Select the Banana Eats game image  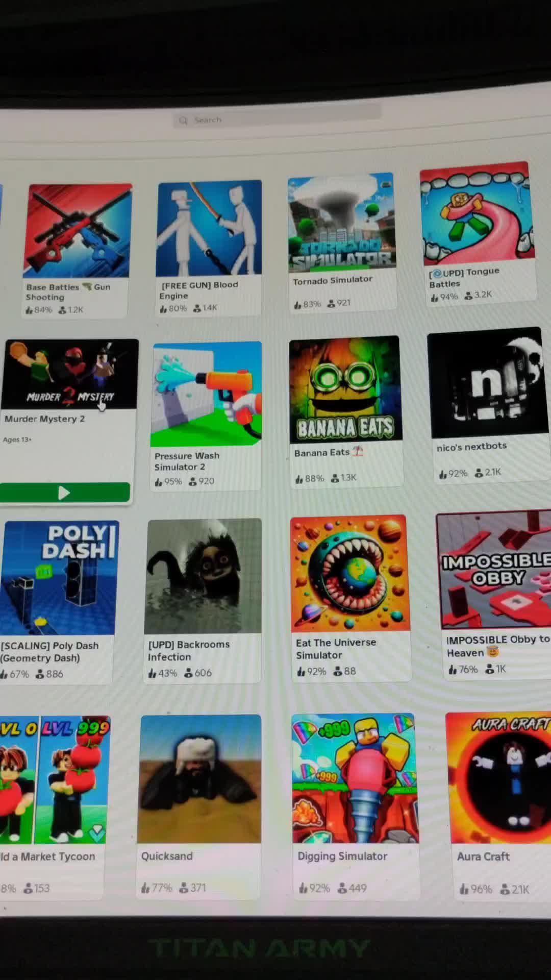345,389
